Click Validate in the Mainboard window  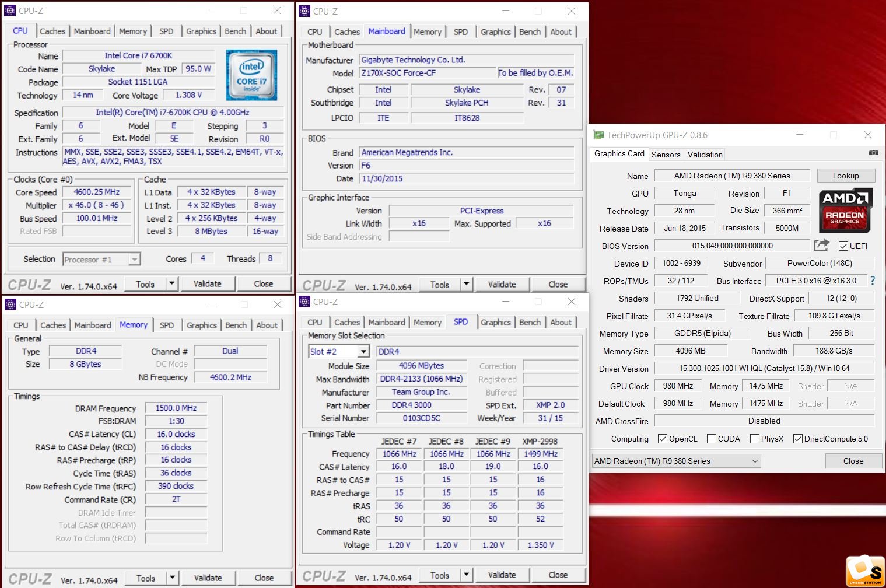point(502,285)
